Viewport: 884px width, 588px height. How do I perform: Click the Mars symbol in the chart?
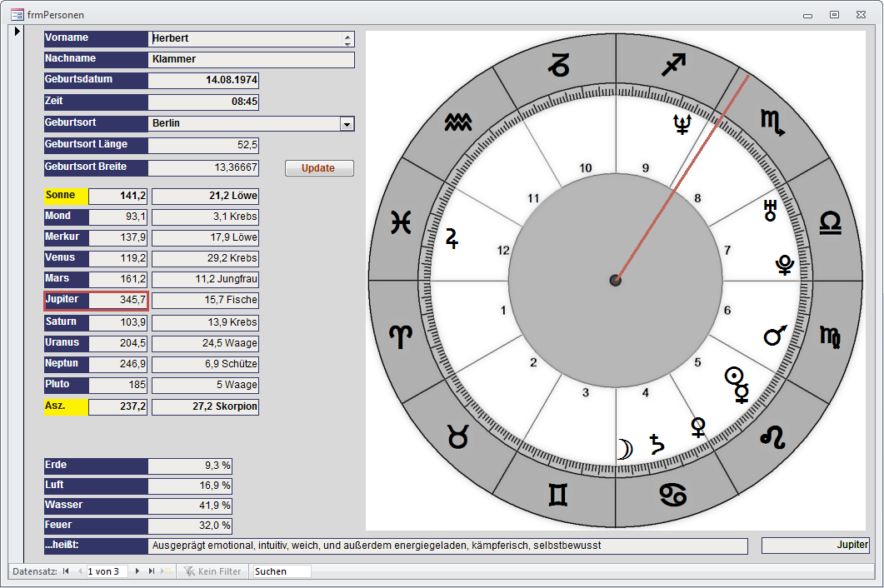(775, 336)
